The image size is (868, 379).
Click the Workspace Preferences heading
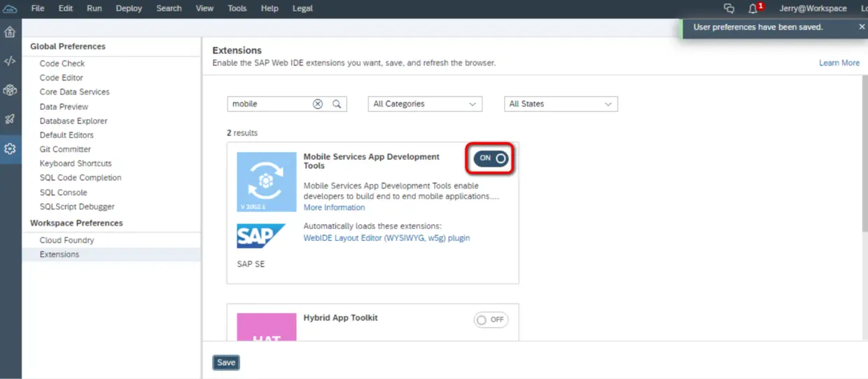[76, 223]
